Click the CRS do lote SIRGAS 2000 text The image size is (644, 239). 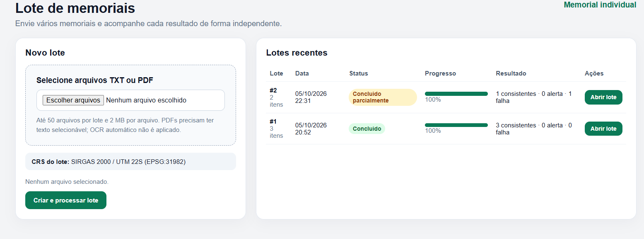(x=109, y=162)
